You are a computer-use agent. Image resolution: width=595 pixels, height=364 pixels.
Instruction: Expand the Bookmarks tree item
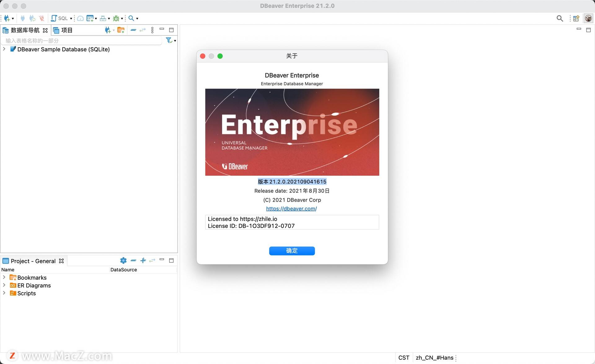tap(4, 277)
